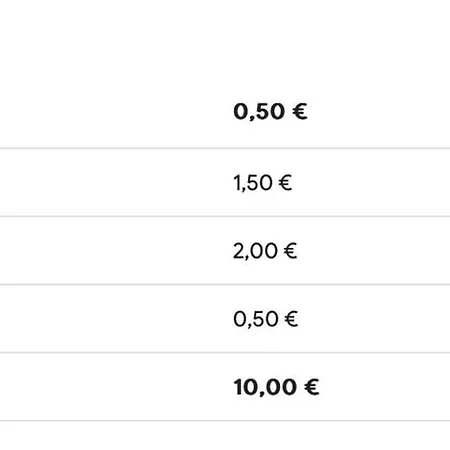The image size is (450, 450).
Task: Select the non-bold 0,50 € amount
Action: click(x=265, y=319)
